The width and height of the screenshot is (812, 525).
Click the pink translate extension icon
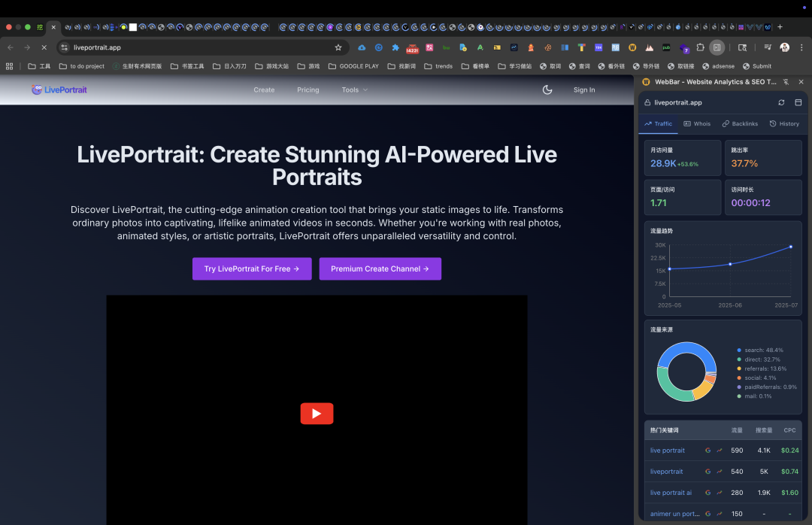coord(429,47)
